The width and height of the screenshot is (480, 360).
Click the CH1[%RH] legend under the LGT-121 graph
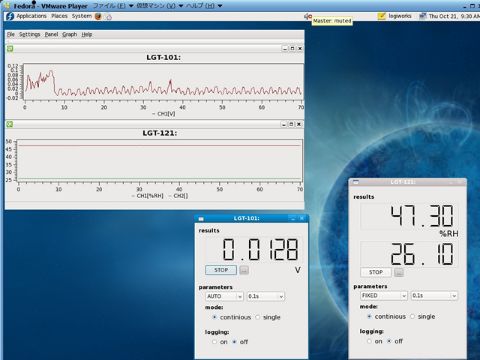(147, 196)
